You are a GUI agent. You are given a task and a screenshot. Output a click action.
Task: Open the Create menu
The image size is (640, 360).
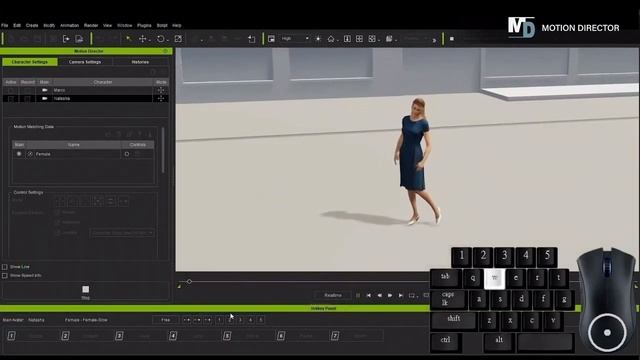click(32, 25)
